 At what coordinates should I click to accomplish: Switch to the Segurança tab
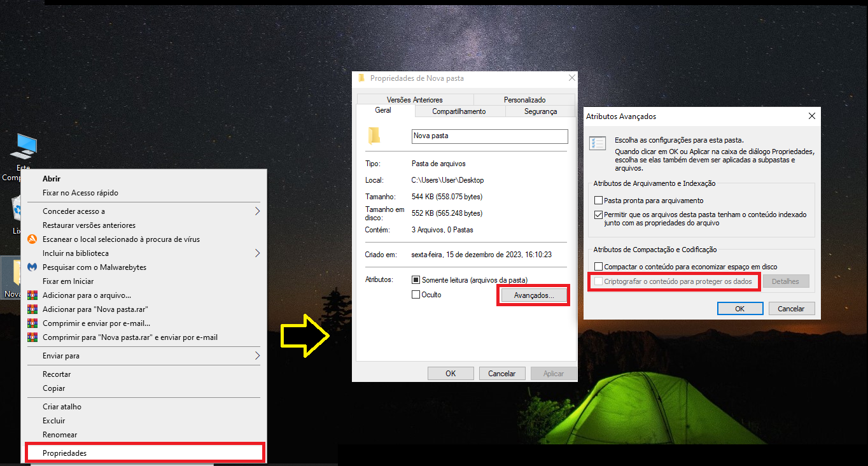(540, 111)
